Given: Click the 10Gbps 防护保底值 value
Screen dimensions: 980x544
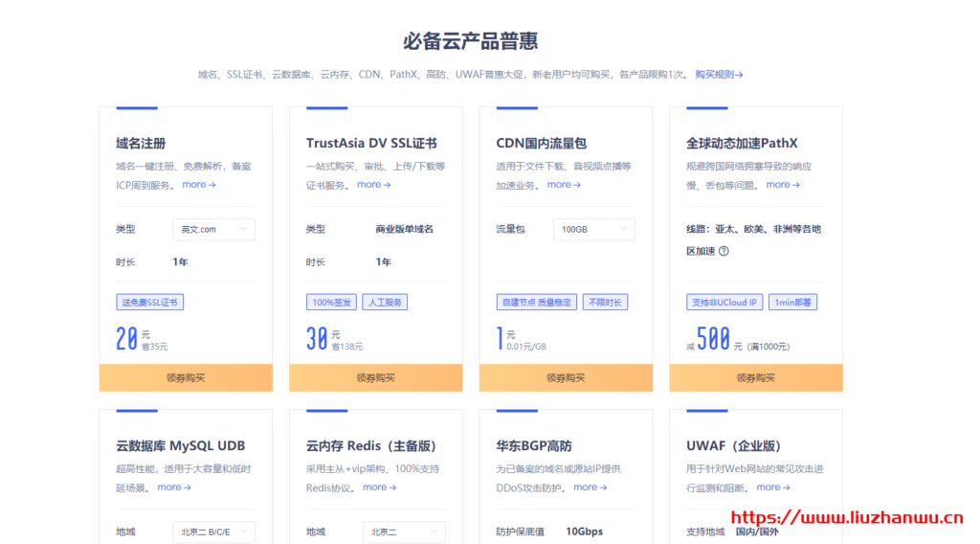Looking at the screenshot, I should (585, 532).
